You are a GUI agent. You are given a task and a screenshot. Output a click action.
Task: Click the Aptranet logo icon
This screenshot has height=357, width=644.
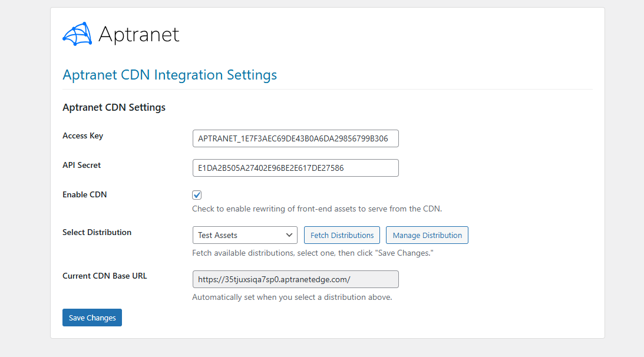pos(77,34)
